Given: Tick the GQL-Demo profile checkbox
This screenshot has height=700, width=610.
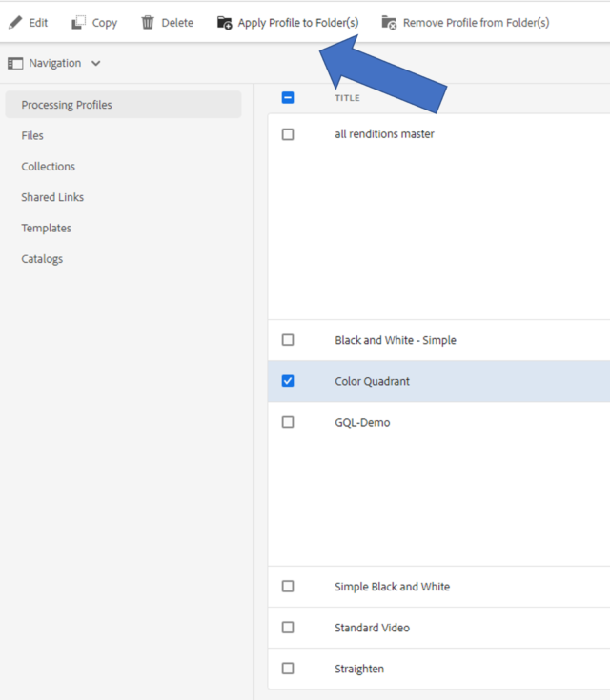Looking at the screenshot, I should (x=288, y=422).
